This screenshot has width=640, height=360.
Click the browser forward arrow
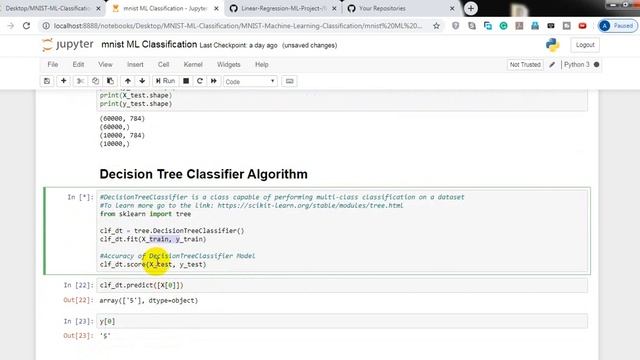[x=11, y=26]
